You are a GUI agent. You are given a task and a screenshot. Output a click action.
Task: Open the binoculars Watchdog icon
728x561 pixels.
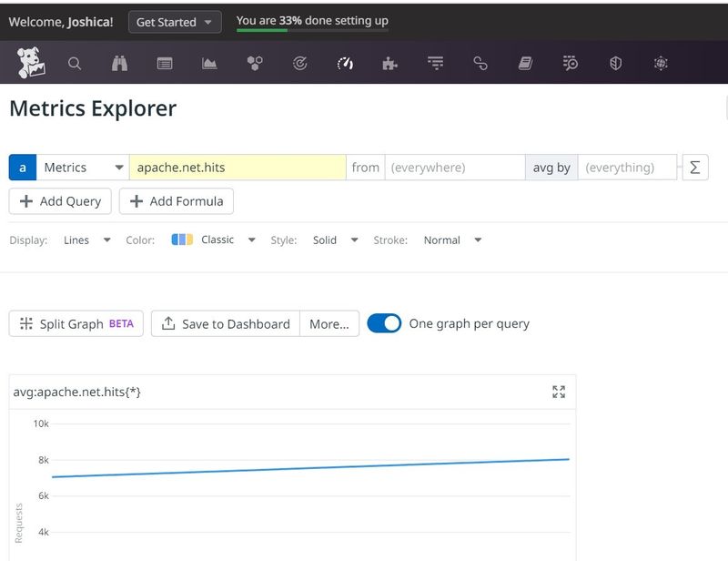coord(119,63)
